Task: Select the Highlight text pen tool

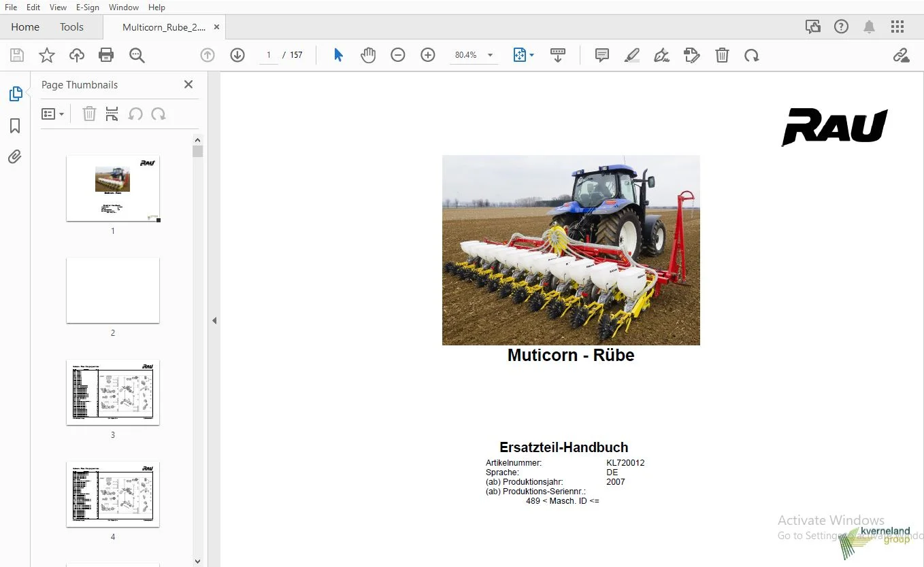Action: pos(632,55)
